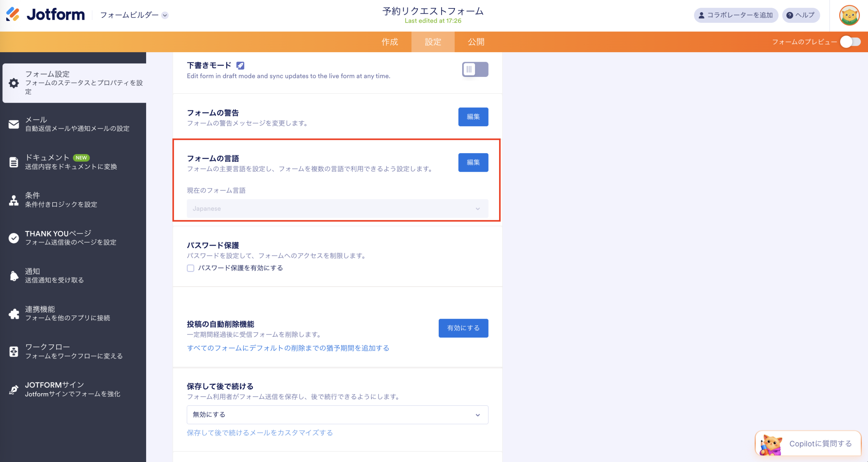Open ドキュメント section via document icon

click(14, 162)
